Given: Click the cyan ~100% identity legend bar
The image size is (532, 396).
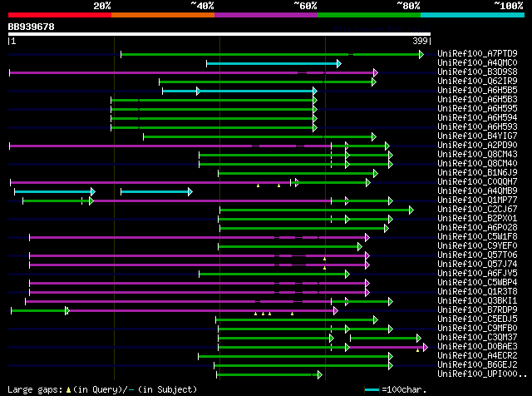Looking at the screenshot, I should tap(473, 15).
